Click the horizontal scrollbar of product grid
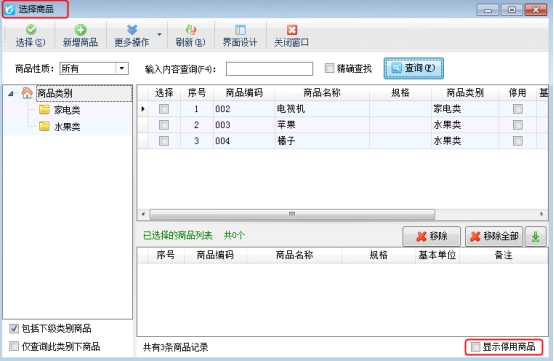The image size is (554, 361). click(x=292, y=214)
